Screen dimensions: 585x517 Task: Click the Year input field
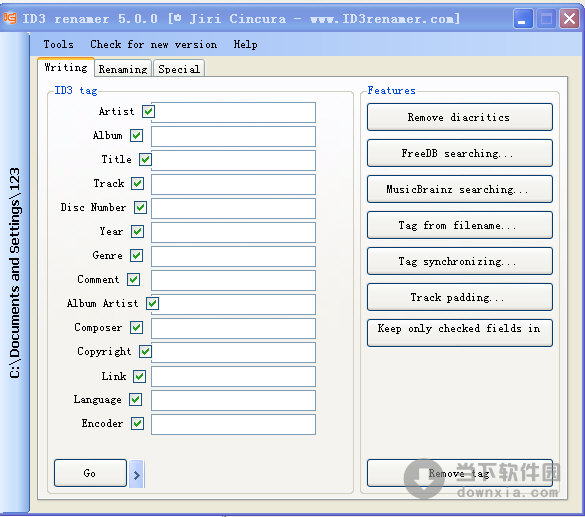click(234, 232)
